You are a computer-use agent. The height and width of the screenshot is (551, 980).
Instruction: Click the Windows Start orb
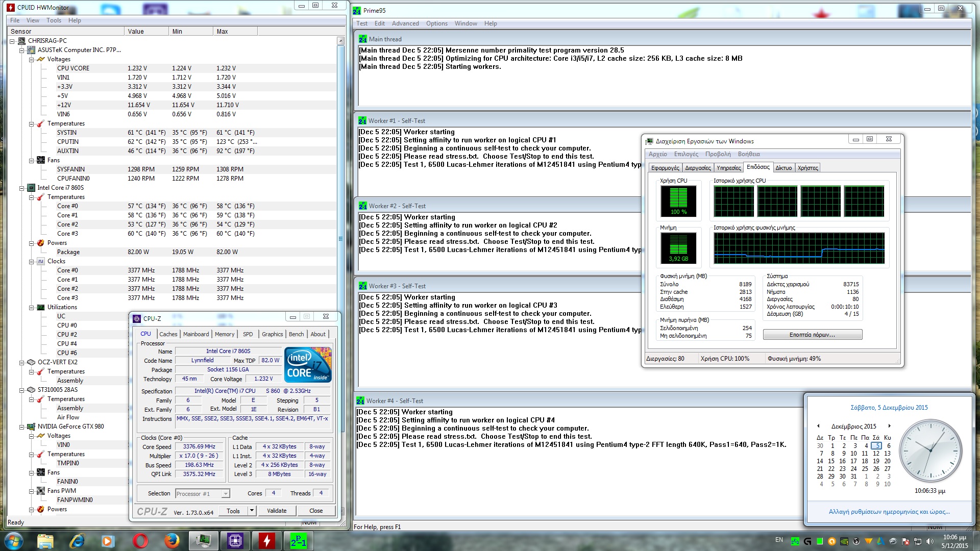click(x=14, y=541)
